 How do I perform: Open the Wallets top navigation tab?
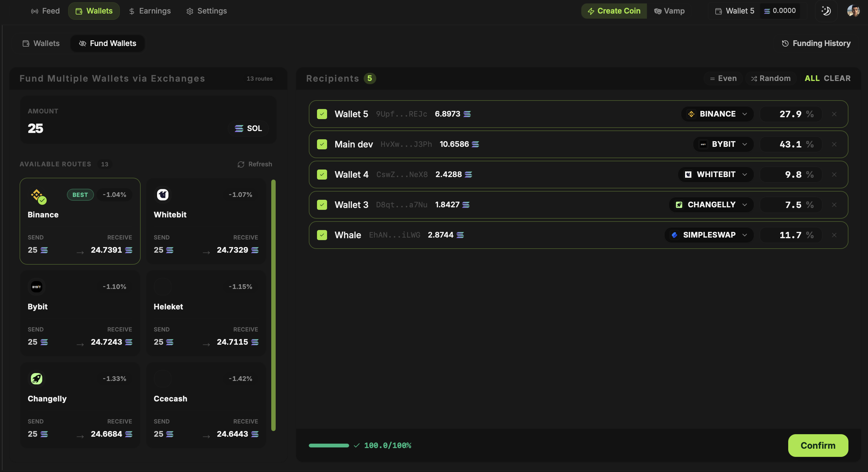point(94,11)
